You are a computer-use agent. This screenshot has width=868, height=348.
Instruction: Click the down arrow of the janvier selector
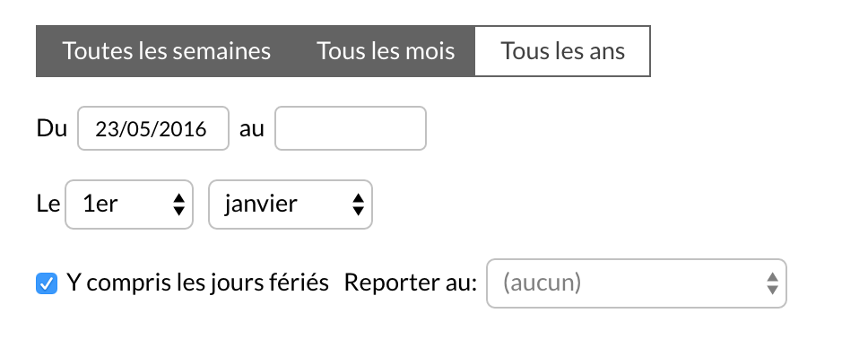click(358, 211)
